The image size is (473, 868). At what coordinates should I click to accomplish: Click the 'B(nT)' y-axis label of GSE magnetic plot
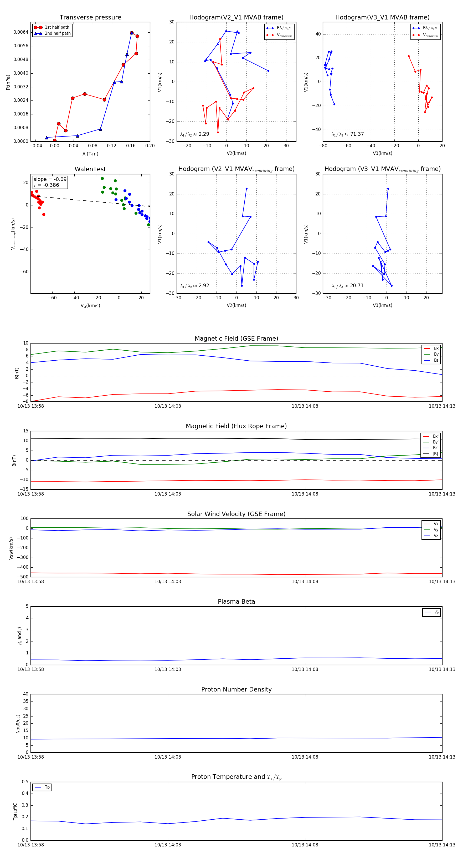pos(17,373)
